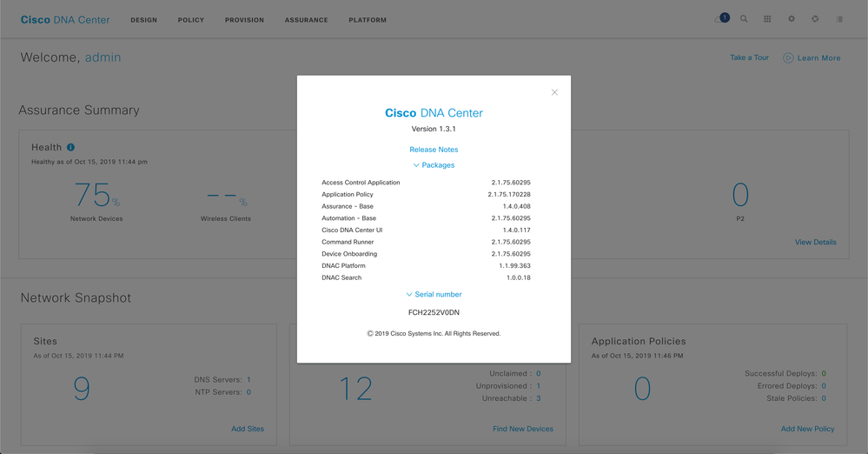This screenshot has height=454, width=868.
Task: Click the Sites count 9
Action: coord(82,389)
